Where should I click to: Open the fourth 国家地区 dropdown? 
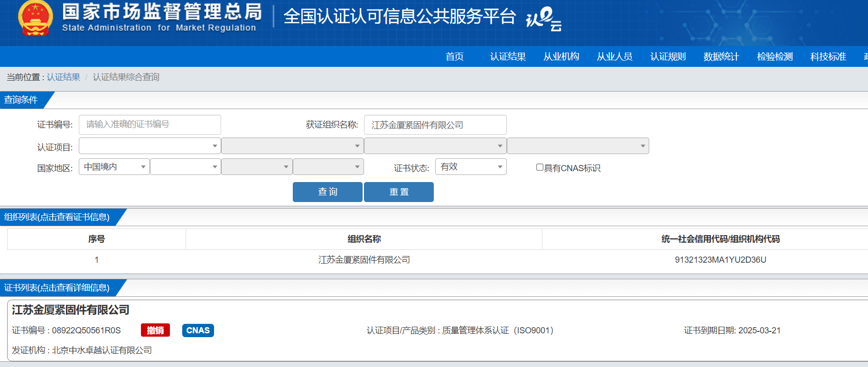(328, 167)
